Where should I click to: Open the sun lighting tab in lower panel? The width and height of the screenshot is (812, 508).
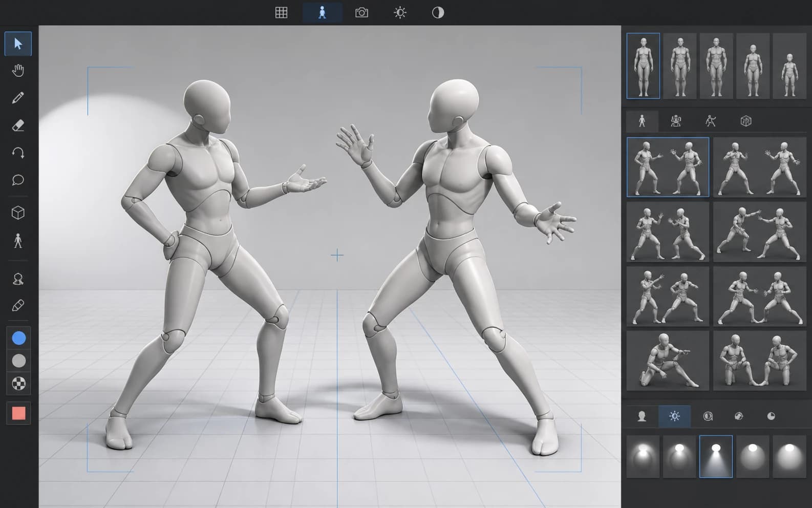click(x=675, y=416)
